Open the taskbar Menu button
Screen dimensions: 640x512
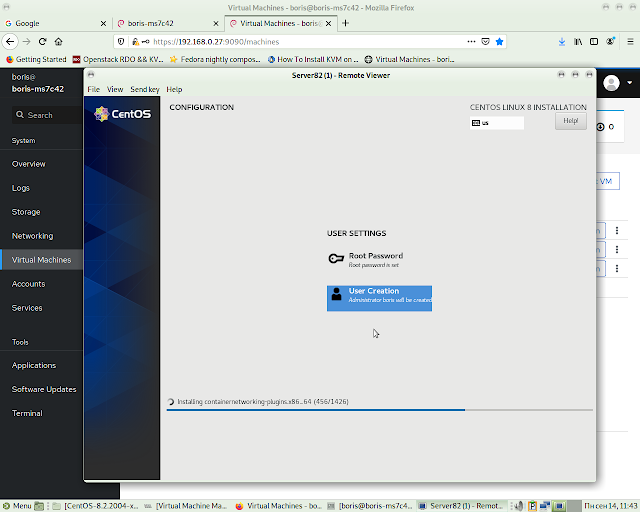pyautogui.click(x=17, y=506)
